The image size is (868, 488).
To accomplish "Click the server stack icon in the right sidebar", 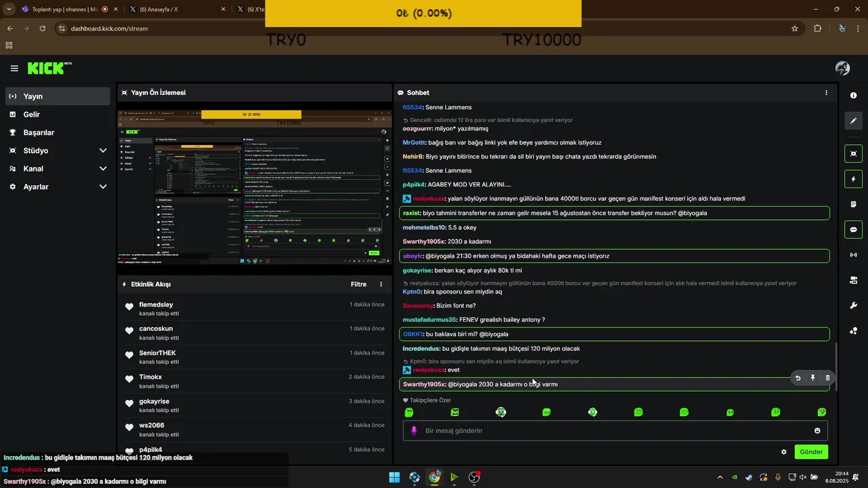I will click(x=853, y=280).
